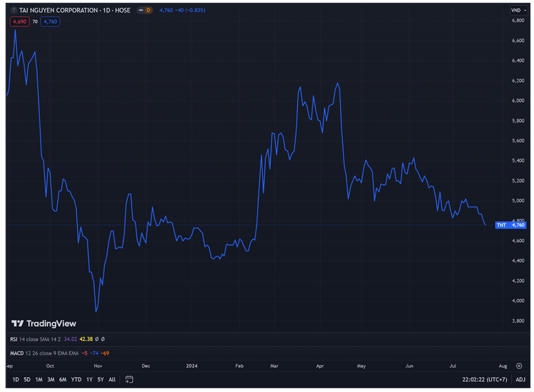
Task: Click the TNT price label on the scale
Action: 510,225
